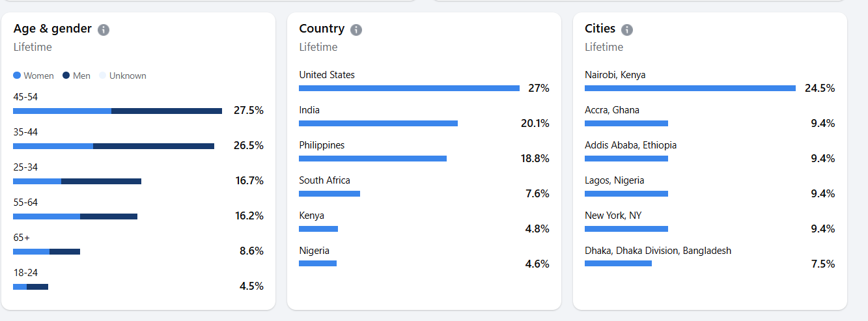868x321 pixels.
Task: Click the Philippines country bar
Action: click(372, 158)
